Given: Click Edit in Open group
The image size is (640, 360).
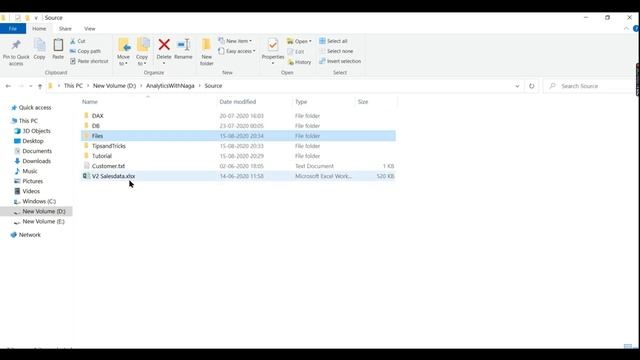Looking at the screenshot, I should 296,52.
